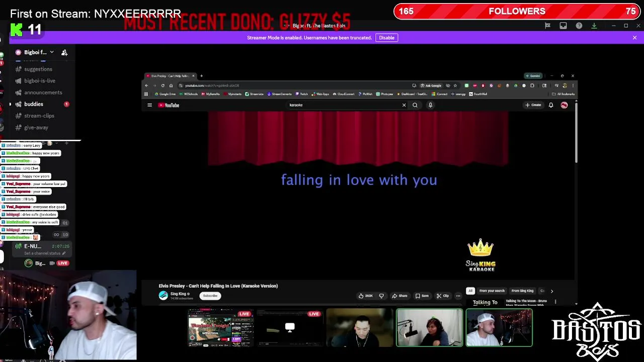
Task: Select the From your search chip
Action: [x=492, y=291]
